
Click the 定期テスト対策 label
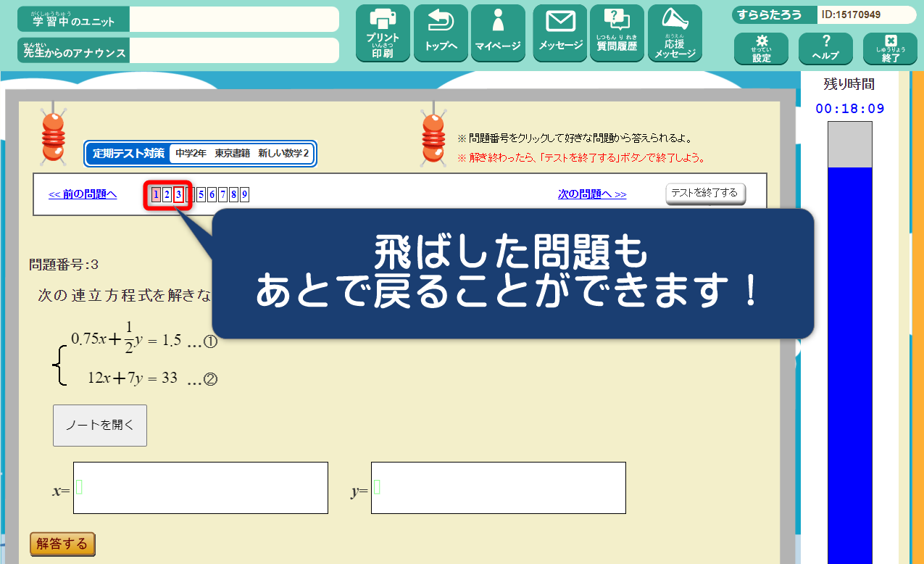tap(128, 154)
